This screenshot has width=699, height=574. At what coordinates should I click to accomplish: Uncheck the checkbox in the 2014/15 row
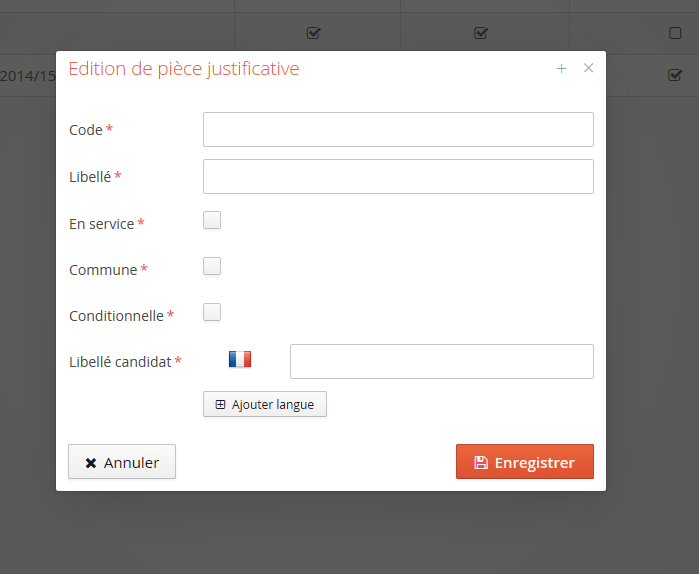675,75
